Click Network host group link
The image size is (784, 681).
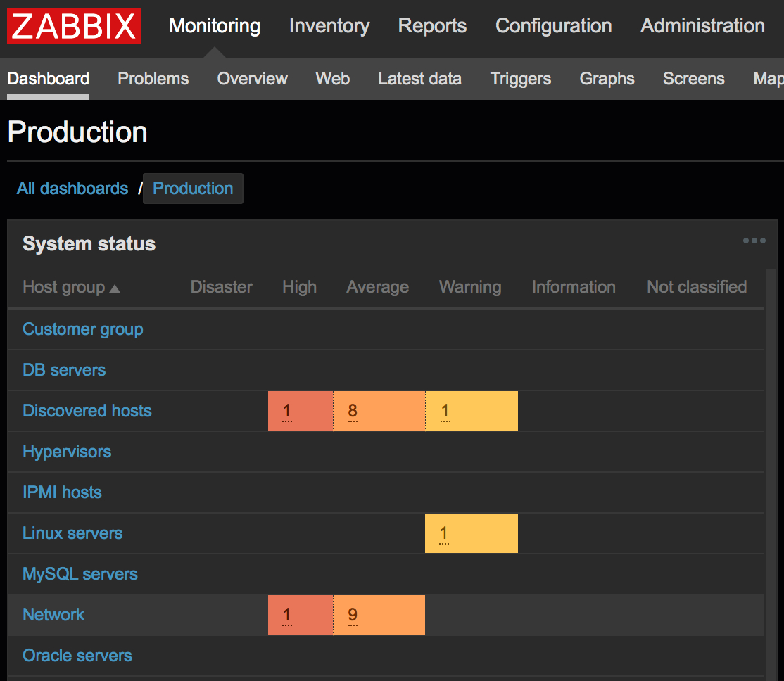53,615
